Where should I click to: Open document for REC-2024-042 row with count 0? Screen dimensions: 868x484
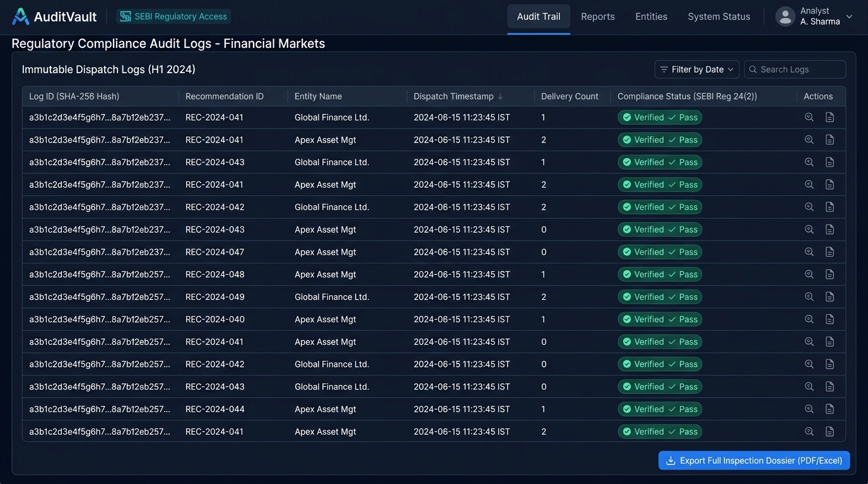(x=830, y=364)
